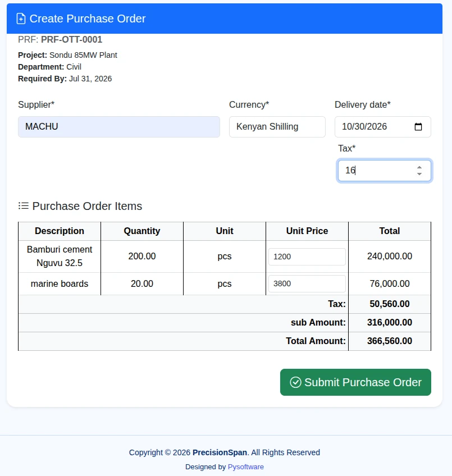Click the Tax: row label in table

(337, 304)
